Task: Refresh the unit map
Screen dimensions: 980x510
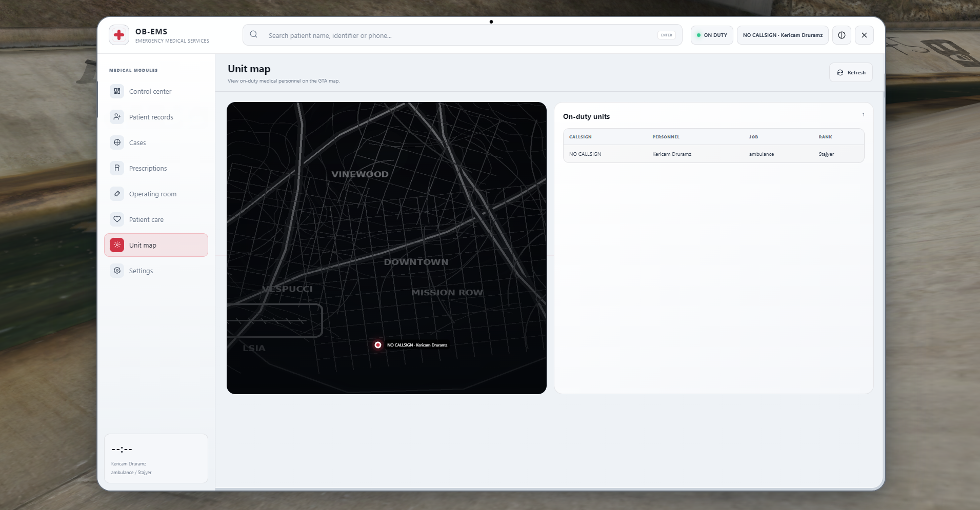Action: (x=851, y=72)
